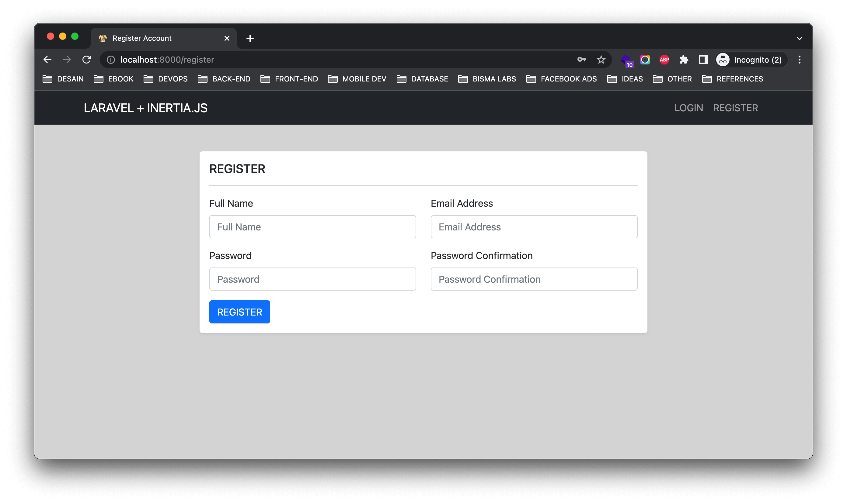This screenshot has width=847, height=504.
Task: Click the browser back arrow
Action: 47,60
